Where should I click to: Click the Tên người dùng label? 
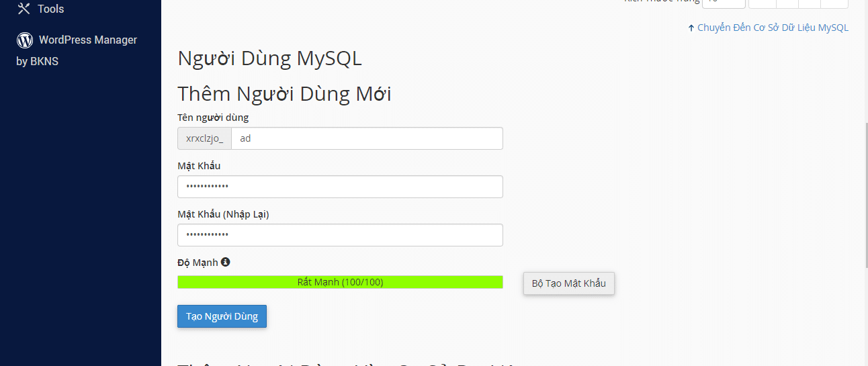[213, 118]
